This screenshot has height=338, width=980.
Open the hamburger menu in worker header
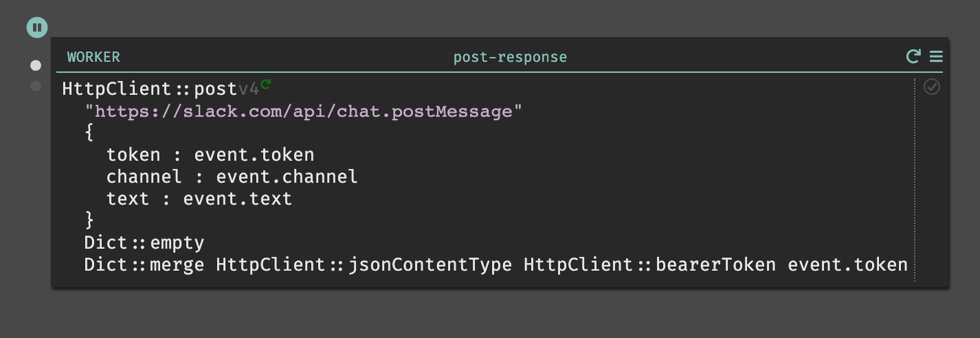coord(936,56)
